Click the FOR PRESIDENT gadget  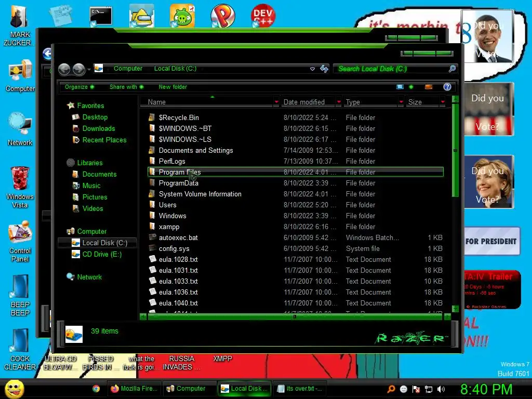(491, 241)
